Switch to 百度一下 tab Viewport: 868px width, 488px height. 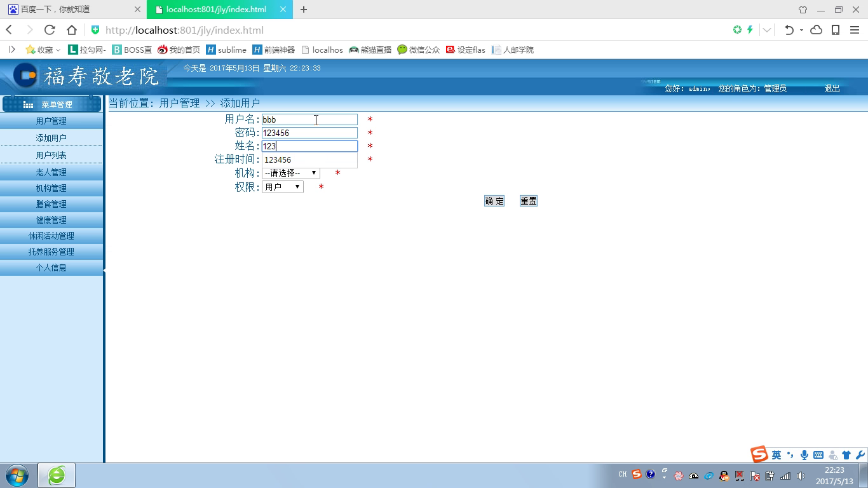pos(72,10)
